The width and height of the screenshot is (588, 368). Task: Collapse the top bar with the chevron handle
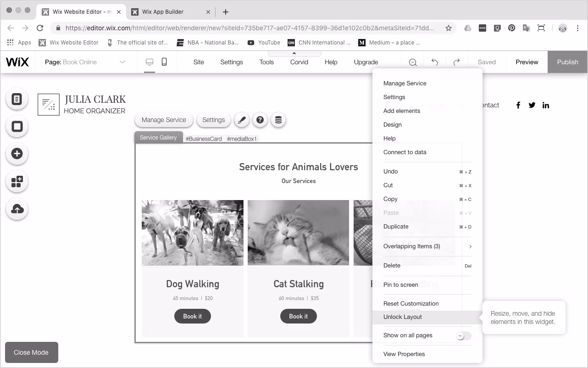point(294,54)
